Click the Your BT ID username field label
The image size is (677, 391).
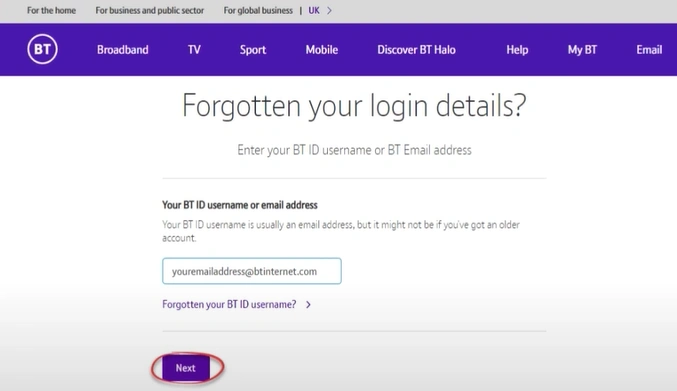(x=240, y=205)
